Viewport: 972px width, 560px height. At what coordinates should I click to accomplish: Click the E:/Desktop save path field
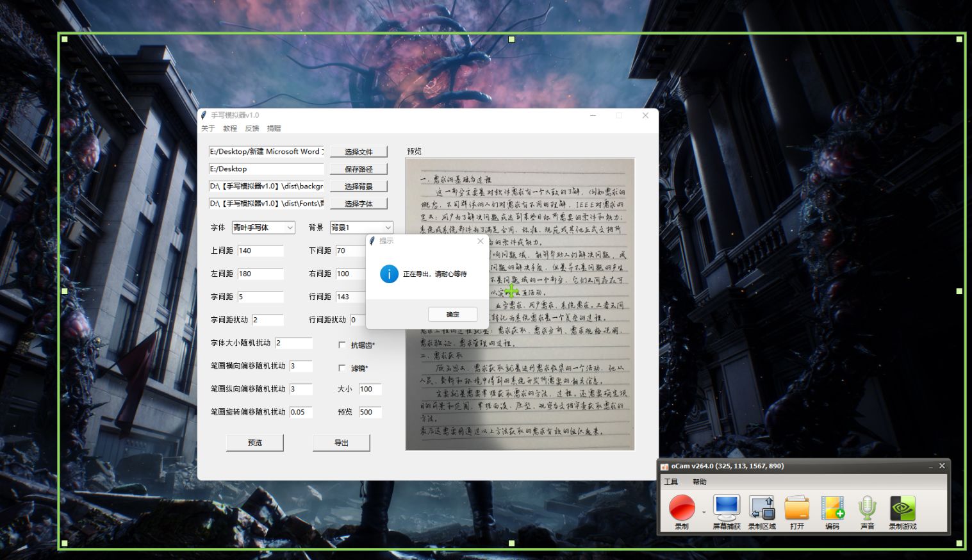[x=267, y=169]
